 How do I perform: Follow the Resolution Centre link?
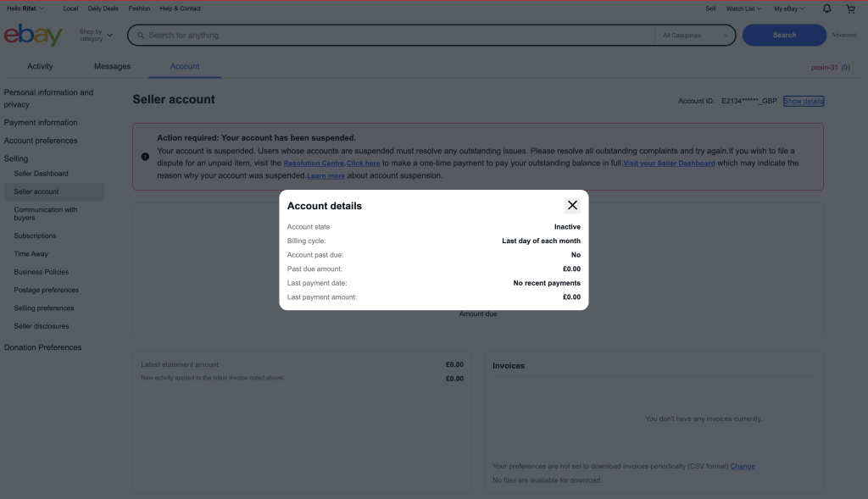[x=314, y=164]
